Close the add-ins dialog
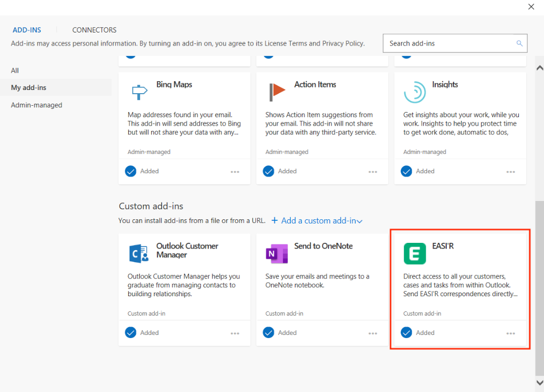Image resolution: width=544 pixels, height=392 pixels. point(531,7)
